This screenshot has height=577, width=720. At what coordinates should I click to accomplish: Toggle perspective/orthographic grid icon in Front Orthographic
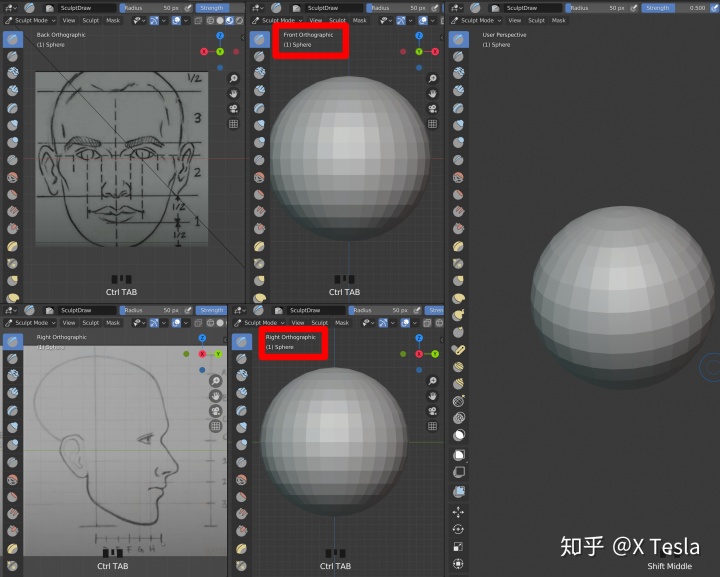pos(432,124)
